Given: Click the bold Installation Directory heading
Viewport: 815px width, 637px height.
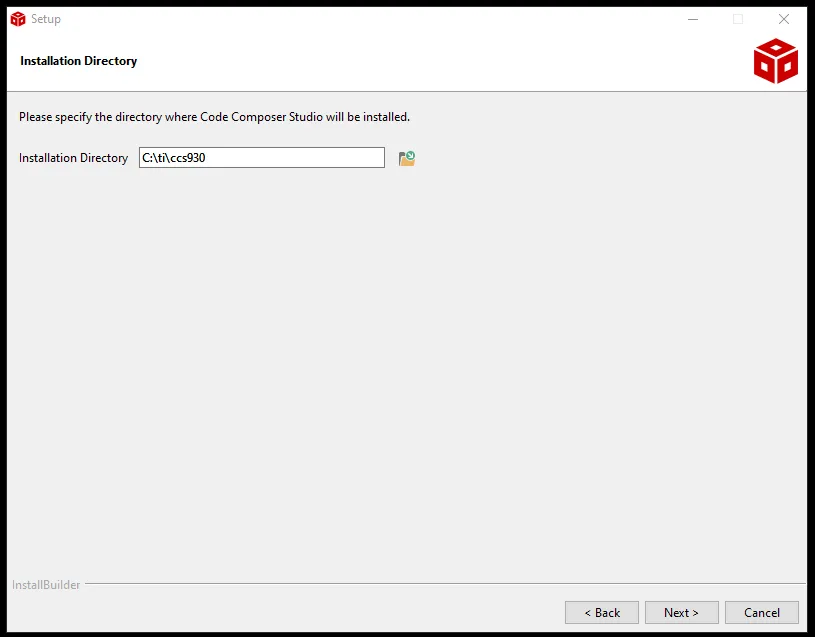Looking at the screenshot, I should 78,61.
